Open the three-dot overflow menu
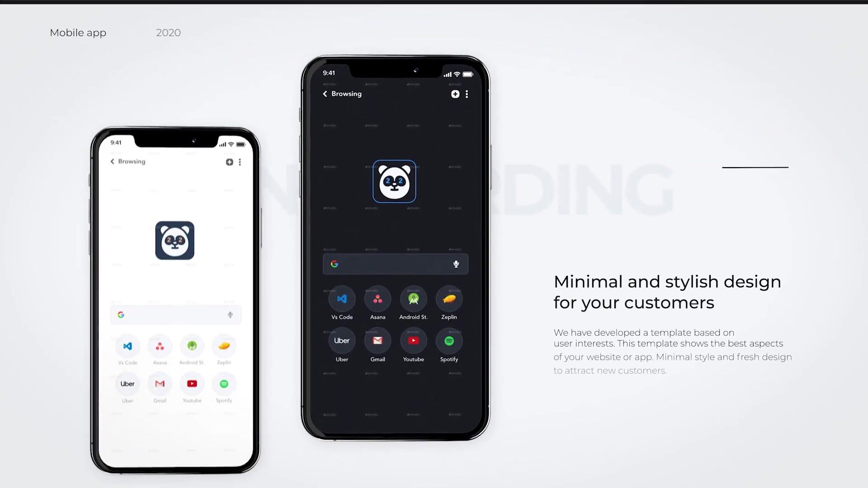 point(467,94)
